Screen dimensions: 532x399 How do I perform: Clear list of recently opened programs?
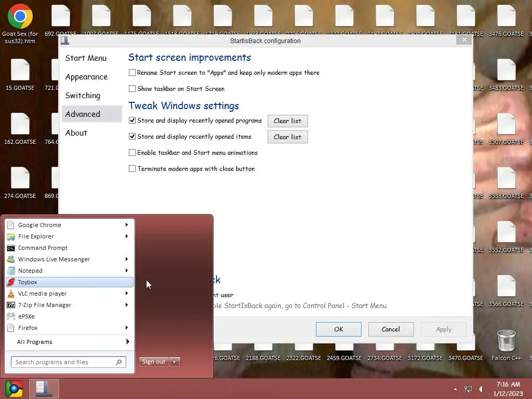tap(287, 121)
